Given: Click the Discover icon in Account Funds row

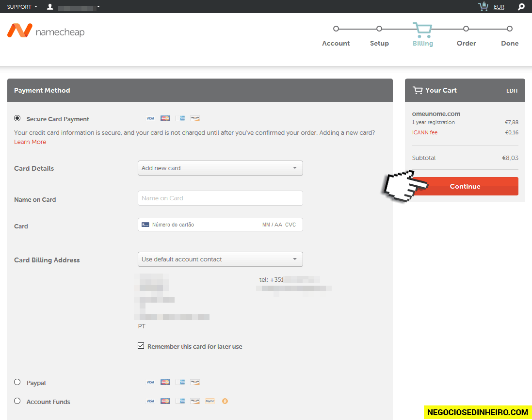Looking at the screenshot, I should click(195, 402).
